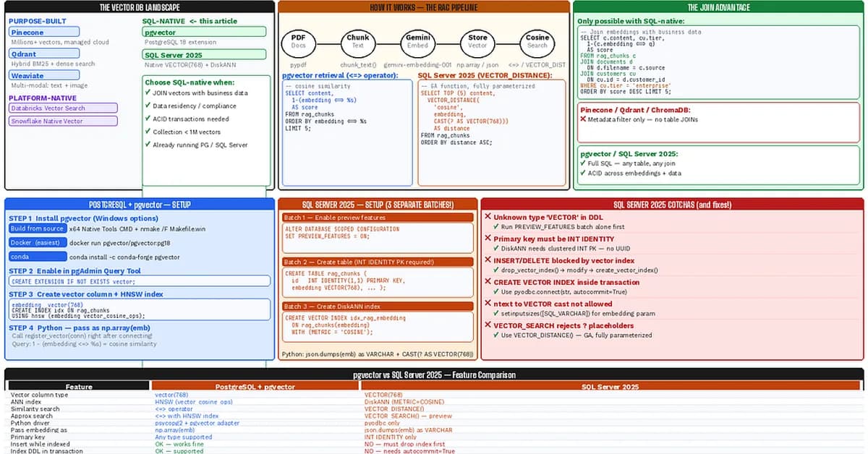Screen dimensions: 868x454
Task: Click check mark beside 'setinputsizes([SQL_VARCHAR])' fix
Action: click(495, 313)
